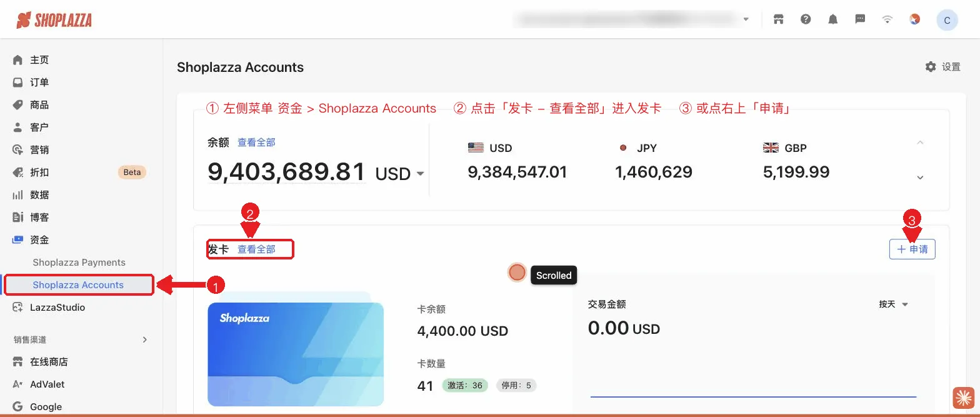Screen dimensions: 980x417
Task: Click transaction amount 0.00 USD
Action: (624, 328)
